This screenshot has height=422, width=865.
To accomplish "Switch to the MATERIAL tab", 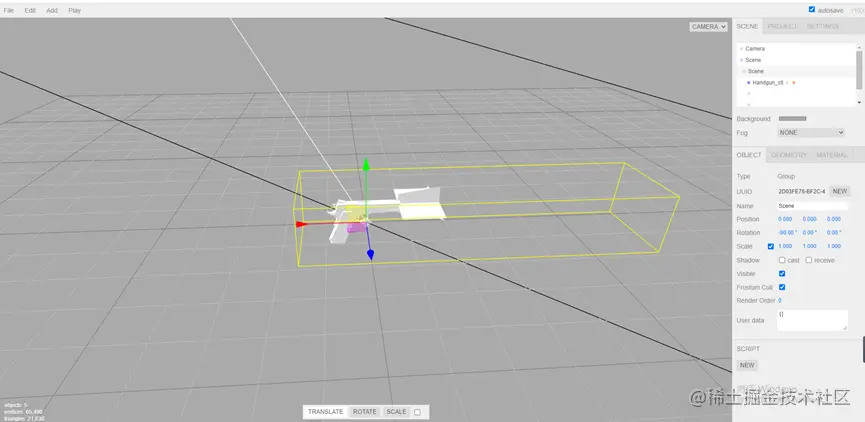I will click(831, 155).
